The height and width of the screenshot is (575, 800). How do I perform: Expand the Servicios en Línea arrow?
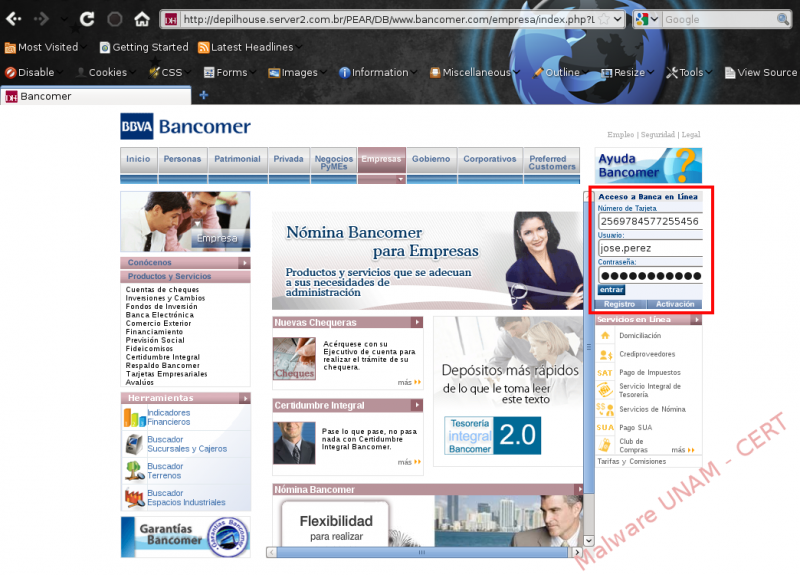pos(696,320)
